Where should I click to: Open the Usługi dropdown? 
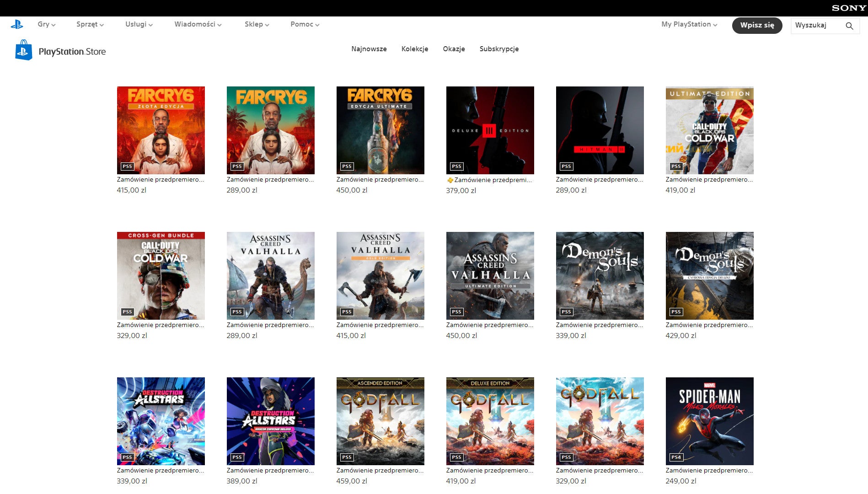139,24
